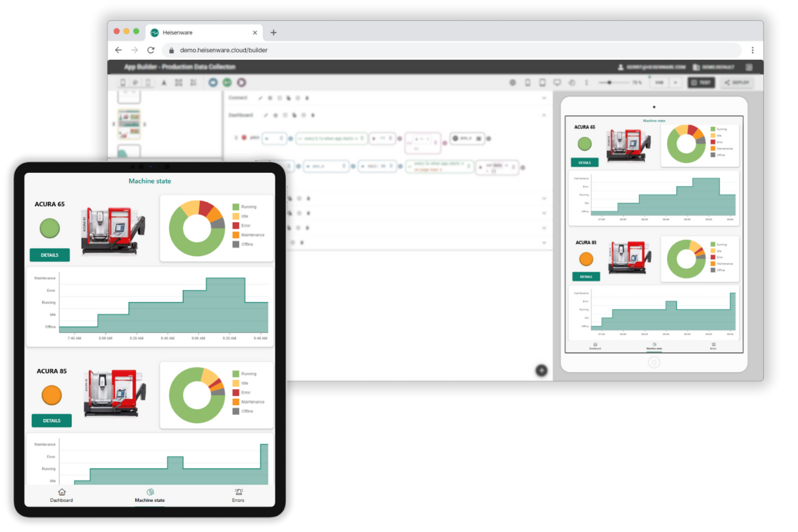Click the browser reload button

(x=151, y=50)
